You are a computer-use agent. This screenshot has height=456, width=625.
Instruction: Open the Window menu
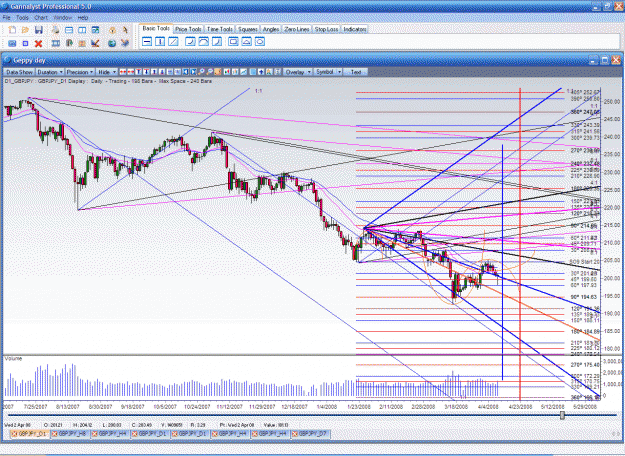tap(63, 18)
